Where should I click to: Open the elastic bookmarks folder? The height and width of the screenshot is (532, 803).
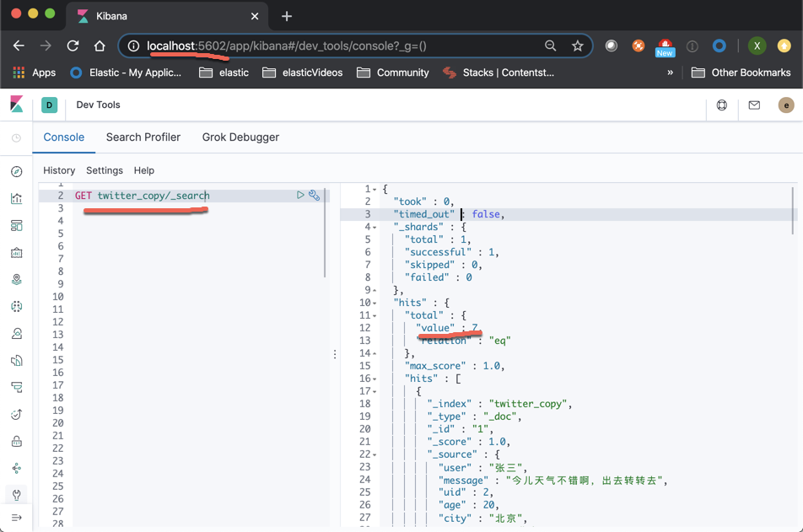click(x=224, y=73)
